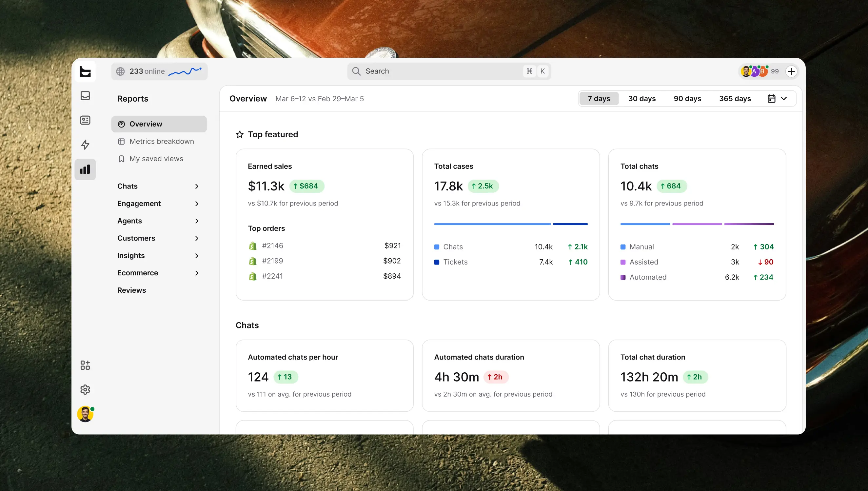The image size is (868, 491).
Task: Open the contacts card icon in sidebar
Action: pyautogui.click(x=85, y=120)
